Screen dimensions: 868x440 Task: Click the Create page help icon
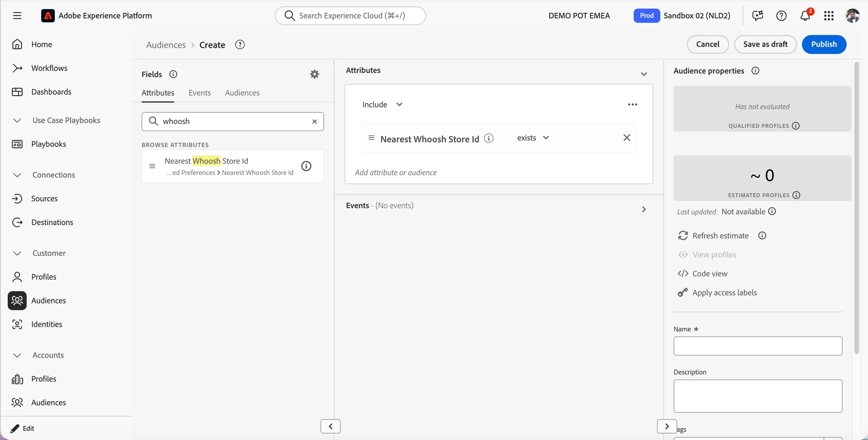point(240,44)
